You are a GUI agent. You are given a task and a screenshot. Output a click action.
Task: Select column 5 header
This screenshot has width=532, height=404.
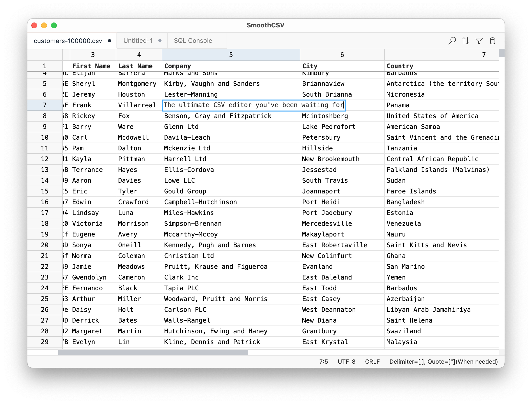[x=231, y=55]
